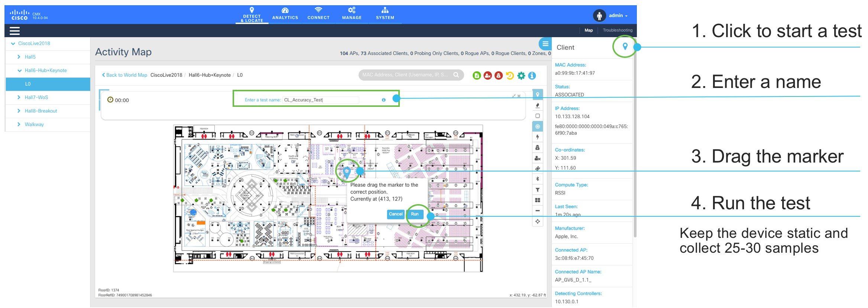This screenshot has width=868, height=308.
Task: Toggle access points layer in map toolbar
Action: pos(537,127)
